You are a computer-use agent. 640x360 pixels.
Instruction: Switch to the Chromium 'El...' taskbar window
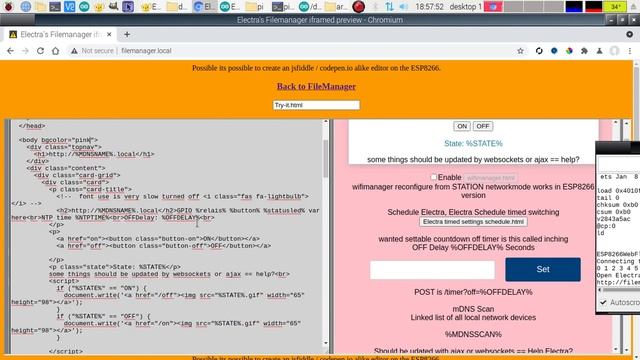pyautogui.click(x=204, y=6)
